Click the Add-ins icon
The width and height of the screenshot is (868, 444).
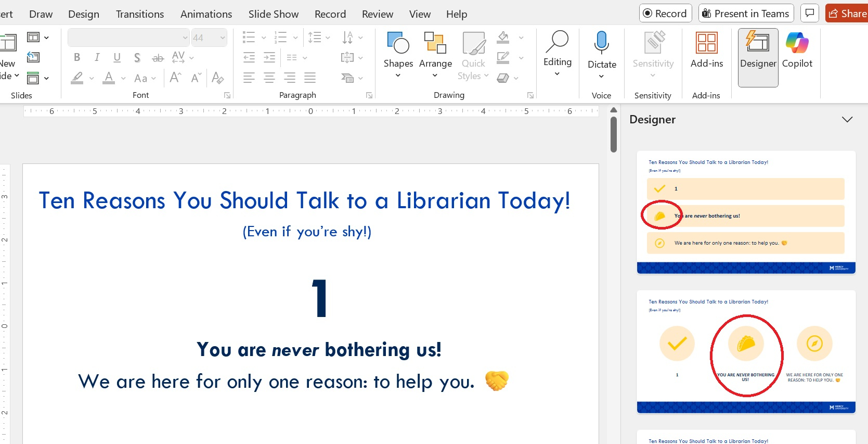pos(706,44)
